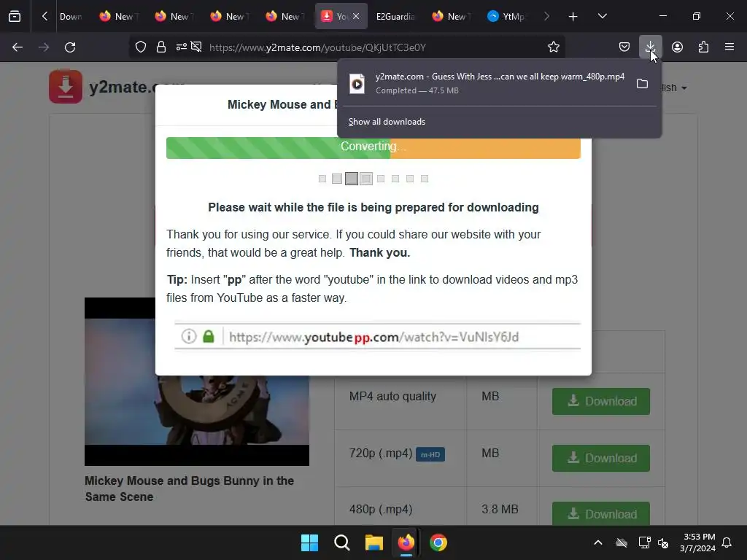
Task: Click the blocked autoplay icon in address bar
Action: click(x=196, y=47)
